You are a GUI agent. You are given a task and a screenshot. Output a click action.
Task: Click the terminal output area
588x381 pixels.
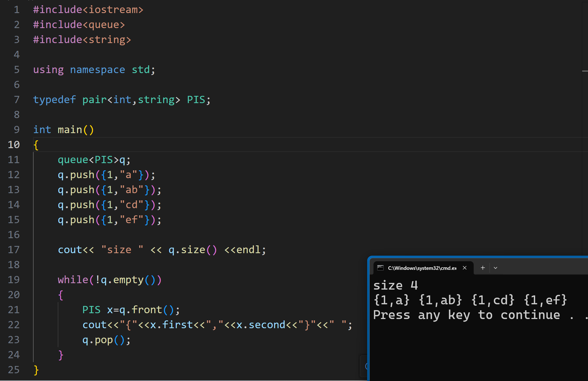(x=478, y=345)
